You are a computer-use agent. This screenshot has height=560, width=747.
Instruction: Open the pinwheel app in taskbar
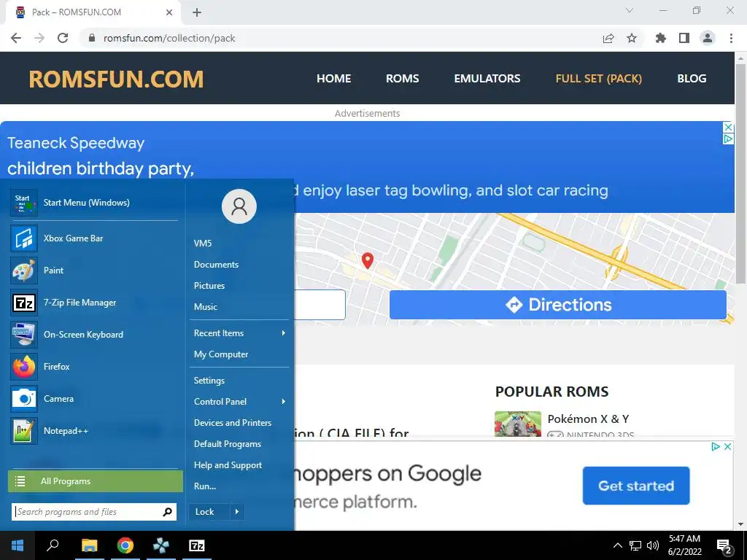coord(161,545)
